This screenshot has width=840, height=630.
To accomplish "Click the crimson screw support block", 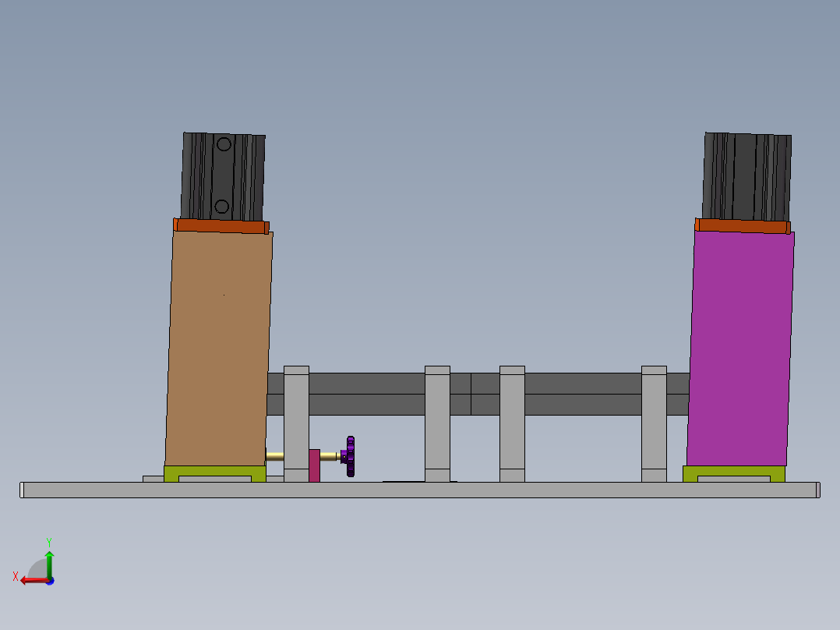I will (x=315, y=465).
